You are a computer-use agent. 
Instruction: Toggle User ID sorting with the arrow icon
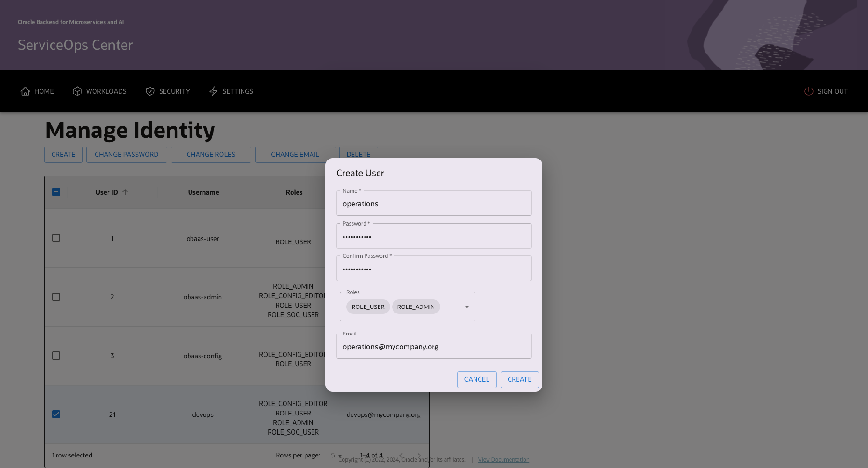[125, 191]
